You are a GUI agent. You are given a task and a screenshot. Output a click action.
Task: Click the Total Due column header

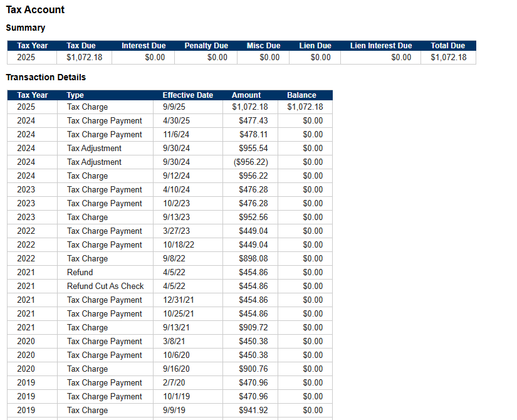point(448,46)
